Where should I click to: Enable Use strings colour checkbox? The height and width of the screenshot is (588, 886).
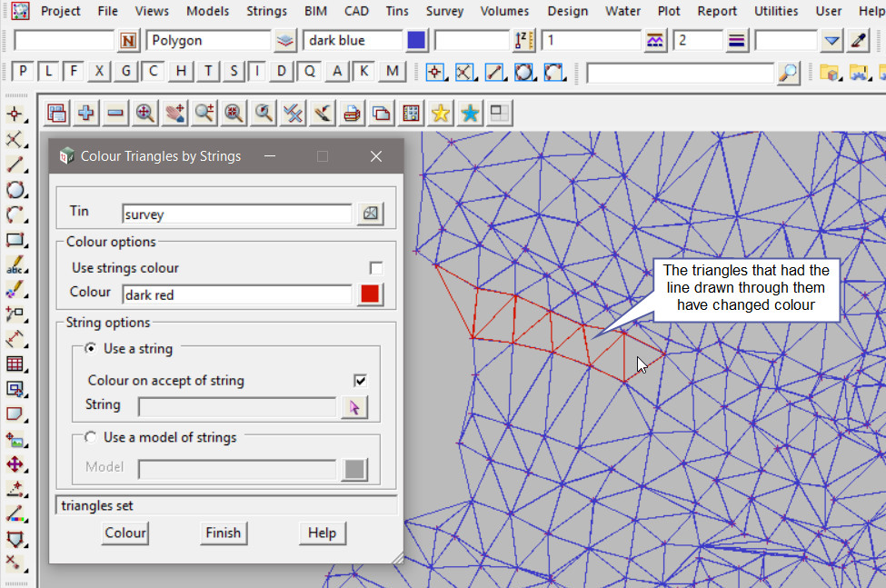(x=376, y=268)
